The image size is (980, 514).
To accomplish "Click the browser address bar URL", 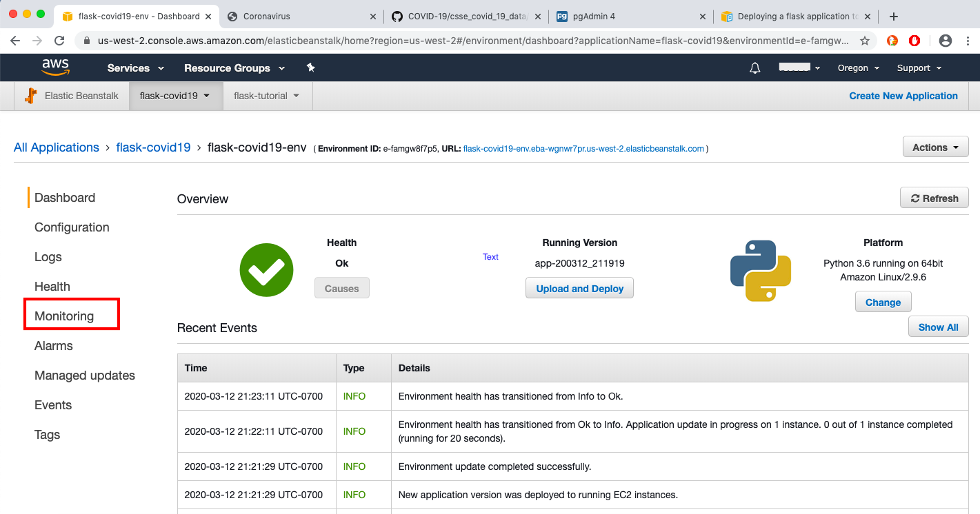I will tap(473, 41).
